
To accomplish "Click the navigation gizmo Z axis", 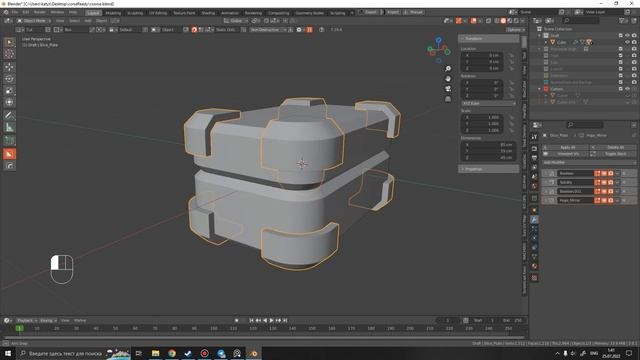I will pos(438,40).
